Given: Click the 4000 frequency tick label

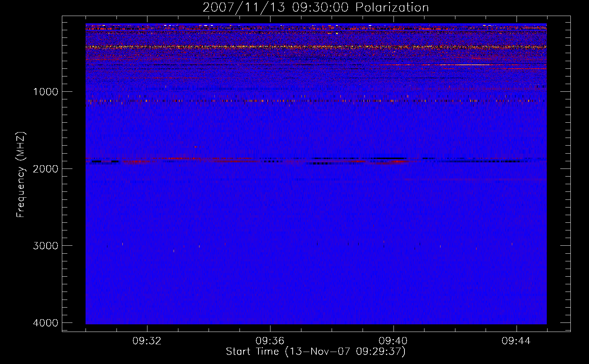Looking at the screenshot, I should (x=46, y=323).
